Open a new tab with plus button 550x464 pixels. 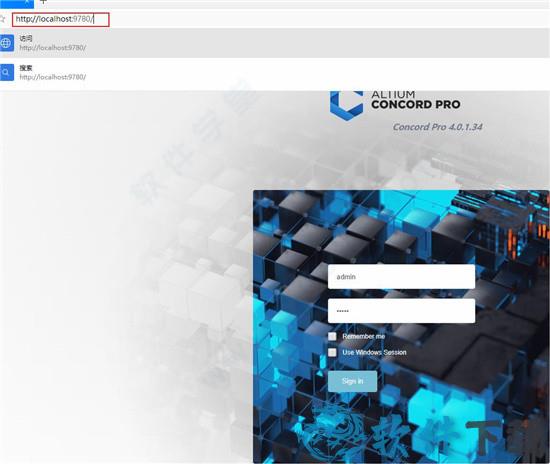(43, 2)
